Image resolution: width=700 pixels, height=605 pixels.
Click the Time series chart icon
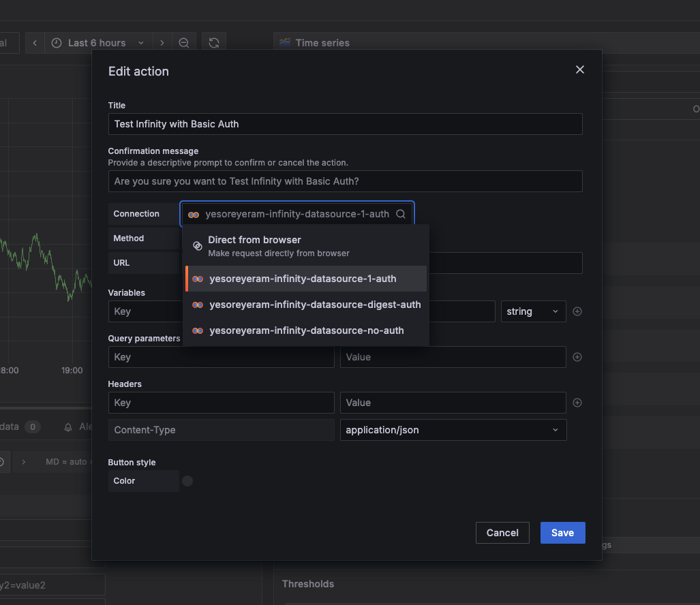click(x=285, y=42)
